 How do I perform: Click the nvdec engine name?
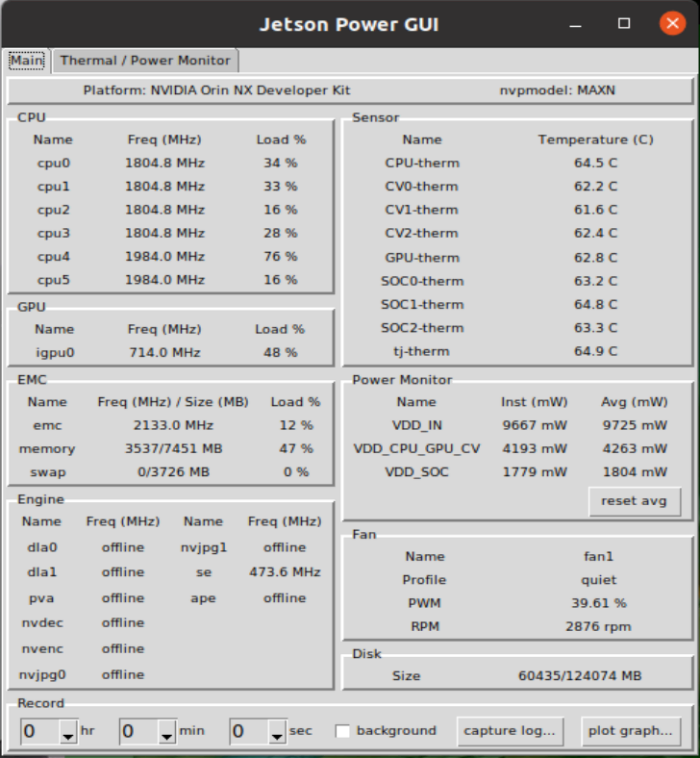click(x=42, y=622)
